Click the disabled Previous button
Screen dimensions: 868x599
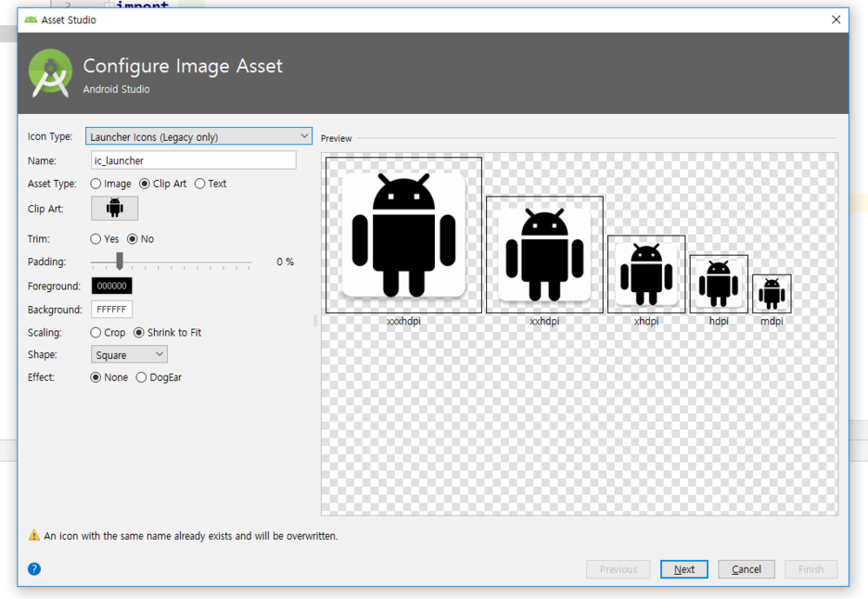tap(619, 569)
